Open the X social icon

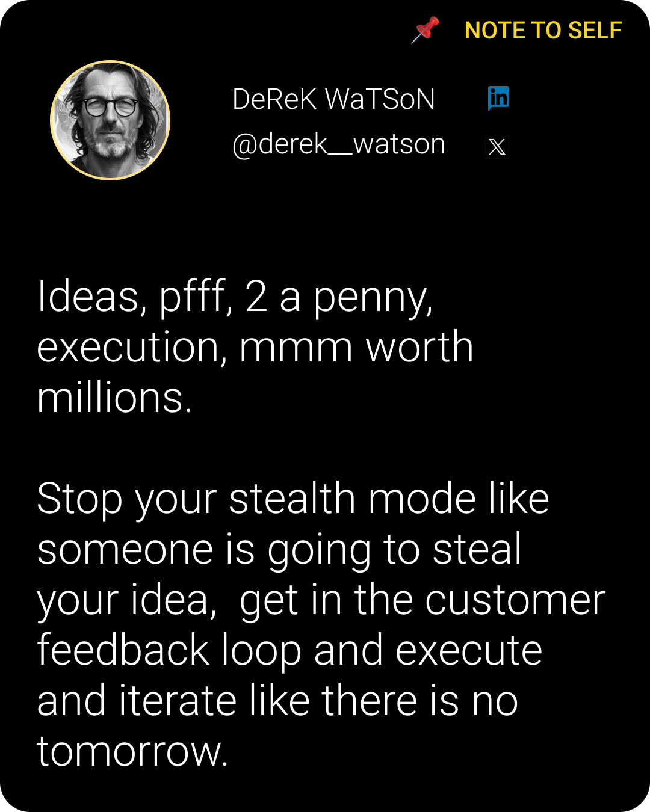[497, 146]
